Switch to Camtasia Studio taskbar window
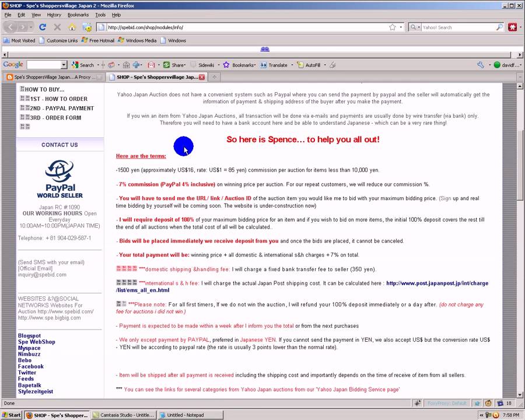The height and width of the screenshot is (420, 525). tap(124, 415)
